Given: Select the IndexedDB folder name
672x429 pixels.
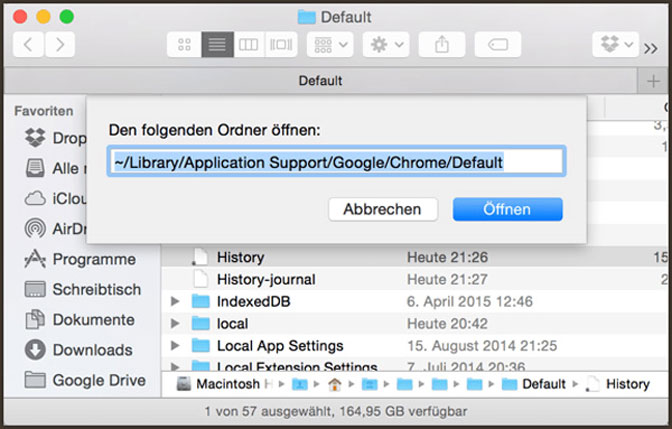Looking at the screenshot, I should pos(254,301).
